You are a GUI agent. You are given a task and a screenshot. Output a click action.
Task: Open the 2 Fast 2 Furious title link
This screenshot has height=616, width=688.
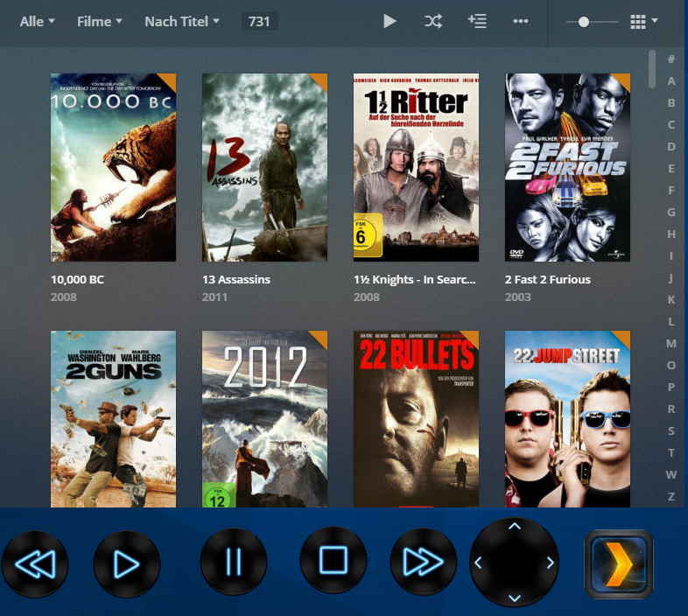coord(548,280)
